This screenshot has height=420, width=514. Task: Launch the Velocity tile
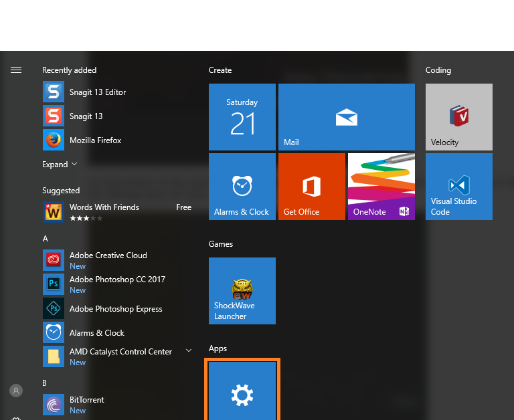[459, 117]
